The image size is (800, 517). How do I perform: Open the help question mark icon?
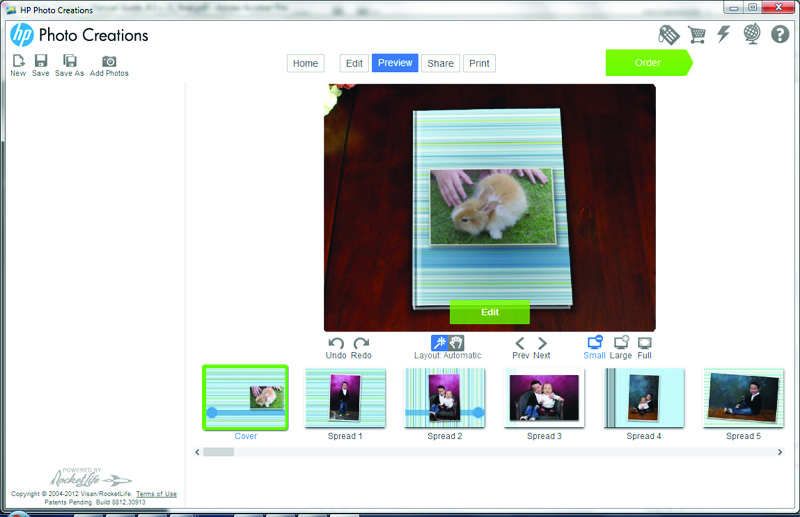point(780,34)
